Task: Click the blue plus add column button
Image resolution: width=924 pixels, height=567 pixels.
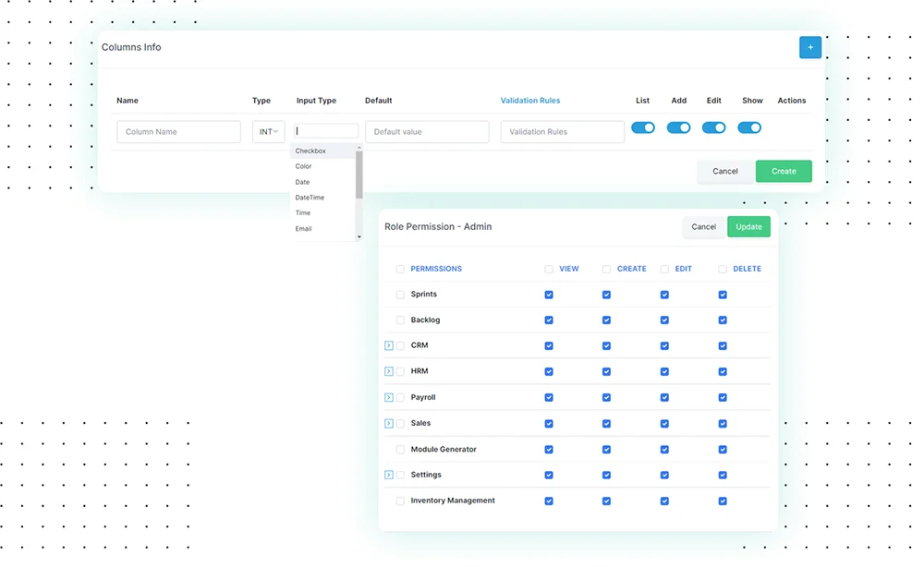Action: click(809, 47)
